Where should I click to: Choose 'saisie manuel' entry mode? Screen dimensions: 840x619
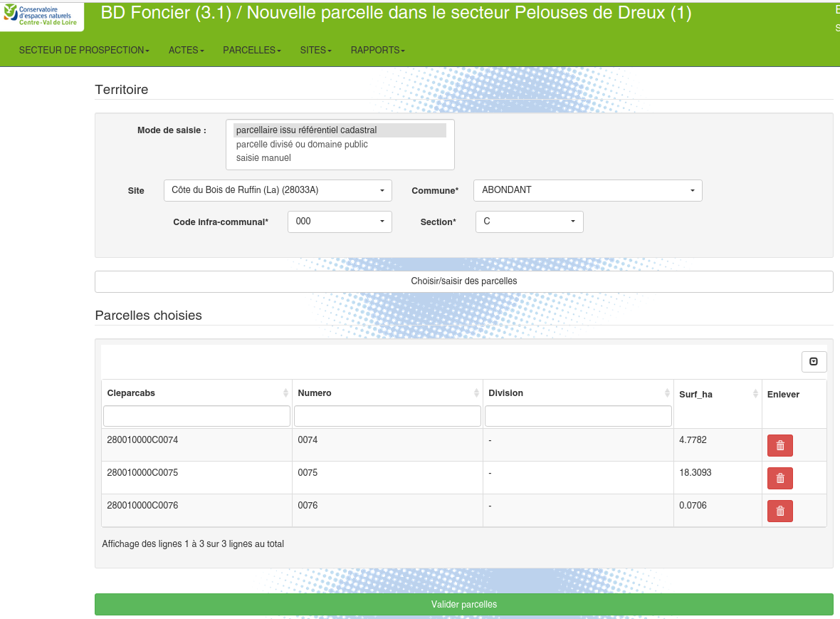pyautogui.click(x=263, y=158)
